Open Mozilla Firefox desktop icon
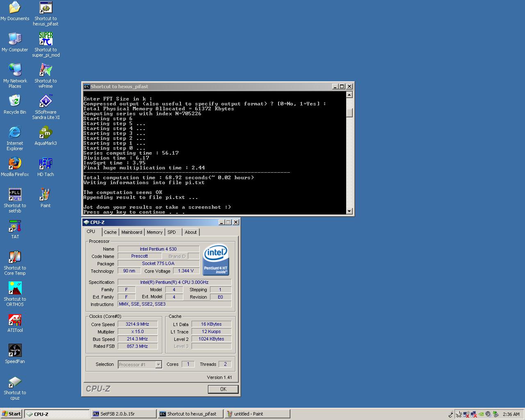The height and width of the screenshot is (420, 525). coord(15,167)
